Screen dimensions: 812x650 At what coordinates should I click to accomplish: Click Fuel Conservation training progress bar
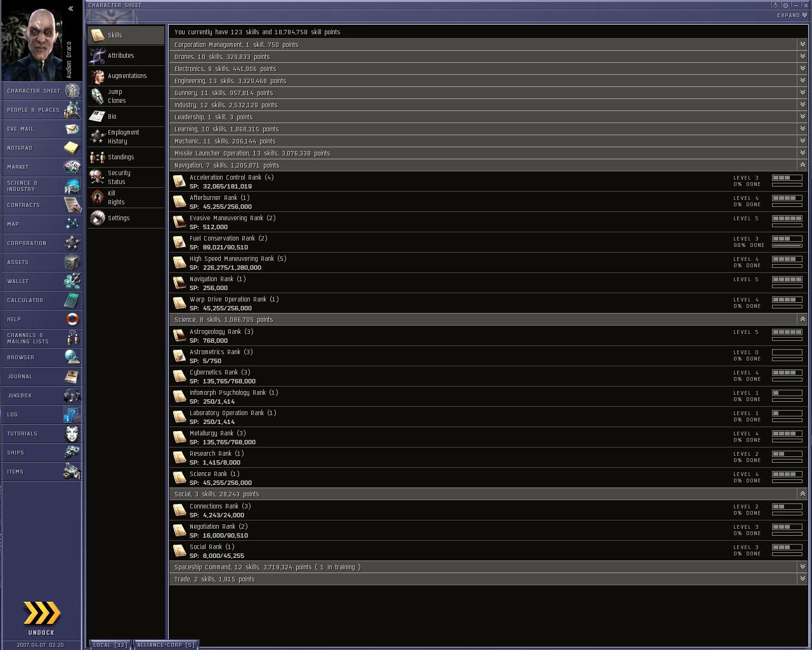point(787,246)
